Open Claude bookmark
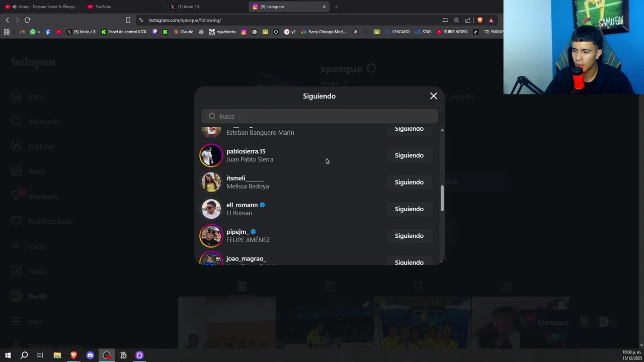 tap(183, 32)
